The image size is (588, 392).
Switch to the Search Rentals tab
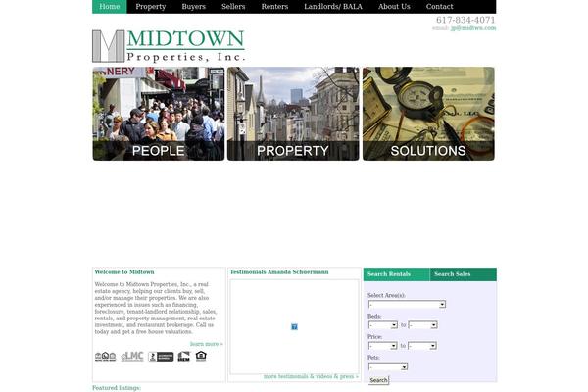click(x=396, y=274)
